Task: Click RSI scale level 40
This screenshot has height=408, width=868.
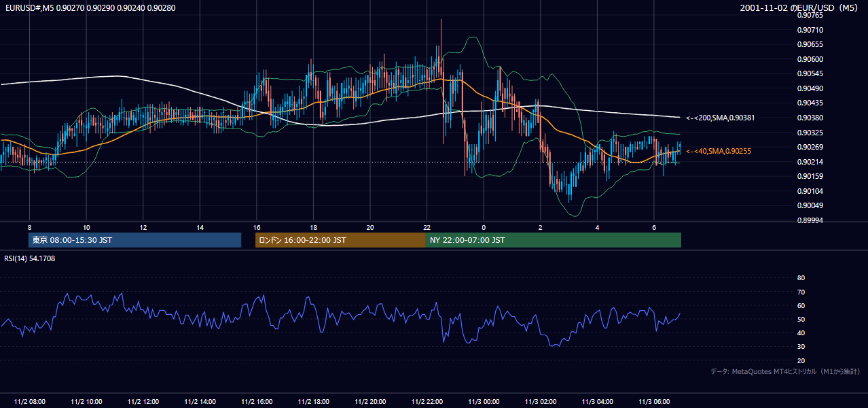Action: click(801, 333)
